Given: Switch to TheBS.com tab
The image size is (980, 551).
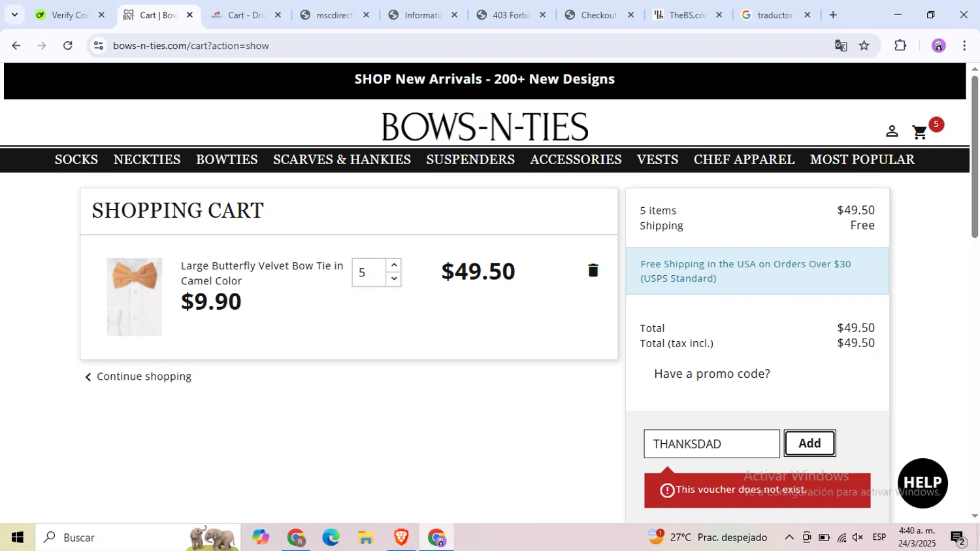Looking at the screenshot, I should [687, 15].
